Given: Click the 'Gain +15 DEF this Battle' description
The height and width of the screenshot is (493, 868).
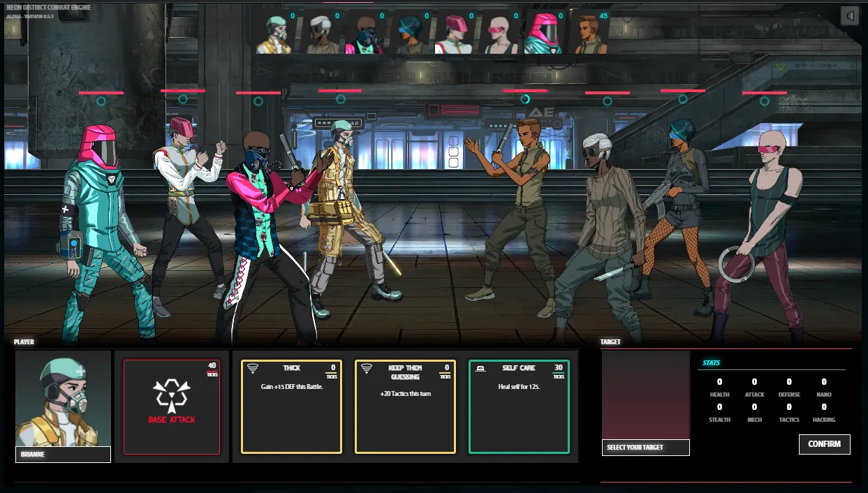Looking at the screenshot, I should [x=292, y=386].
